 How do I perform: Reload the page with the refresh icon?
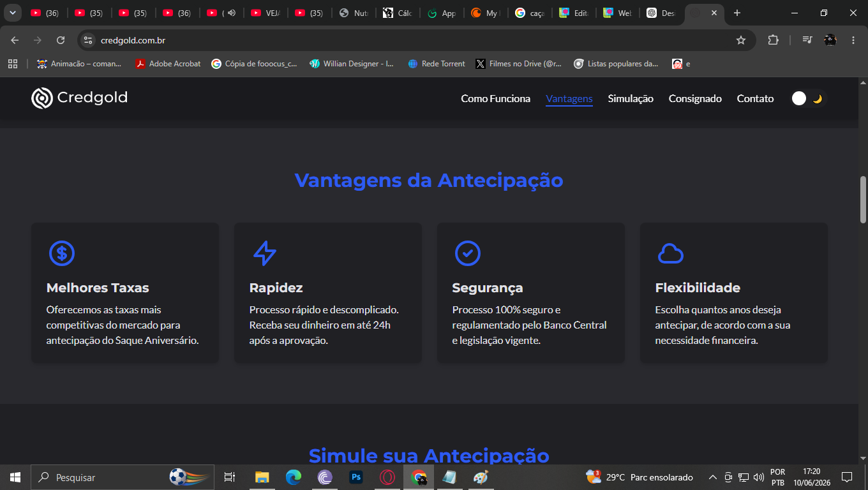pos(61,40)
